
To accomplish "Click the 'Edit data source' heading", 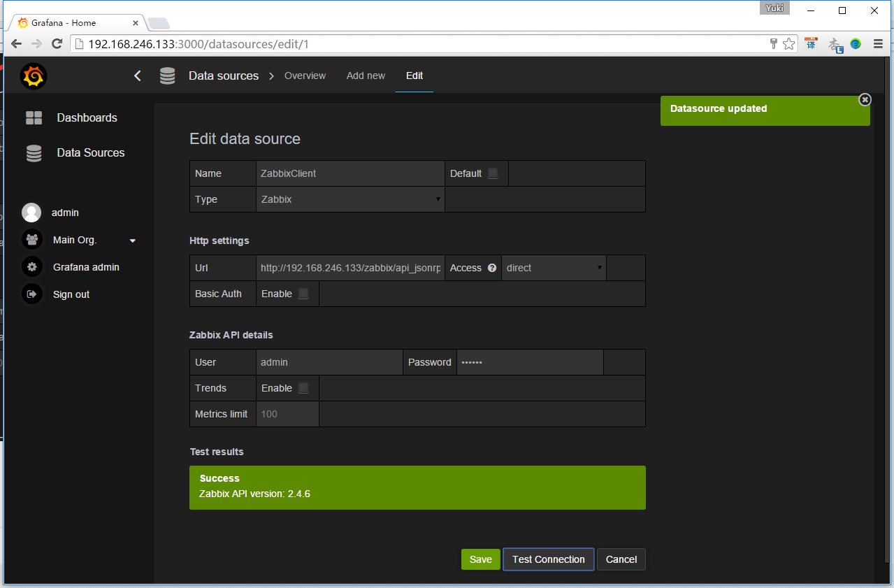I will click(x=245, y=138).
